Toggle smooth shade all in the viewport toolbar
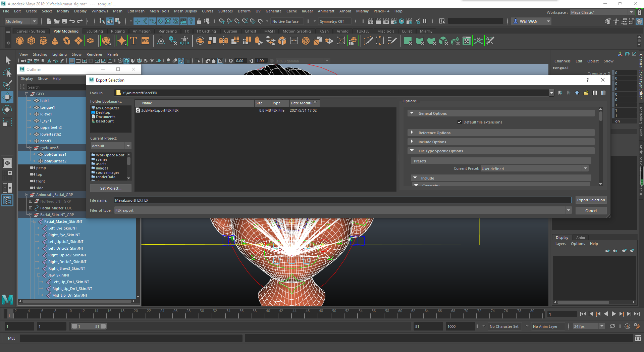The height and width of the screenshot is (352, 644). pos(126,61)
